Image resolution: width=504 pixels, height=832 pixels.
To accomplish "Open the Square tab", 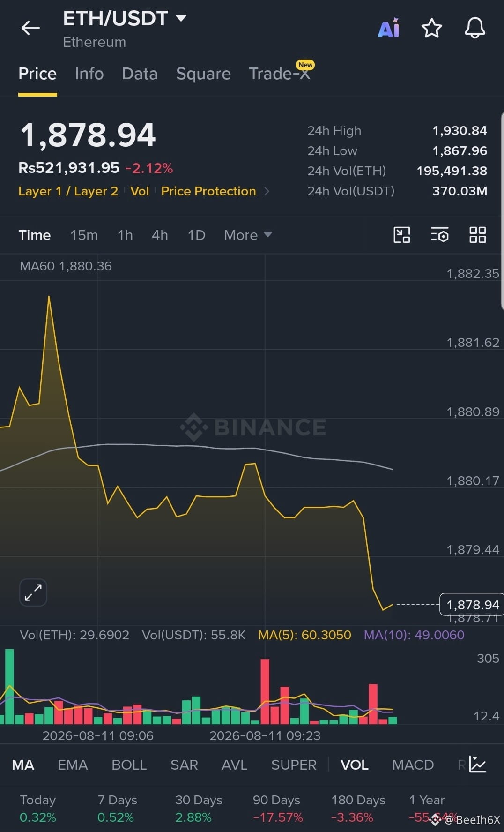I will click(x=203, y=74).
